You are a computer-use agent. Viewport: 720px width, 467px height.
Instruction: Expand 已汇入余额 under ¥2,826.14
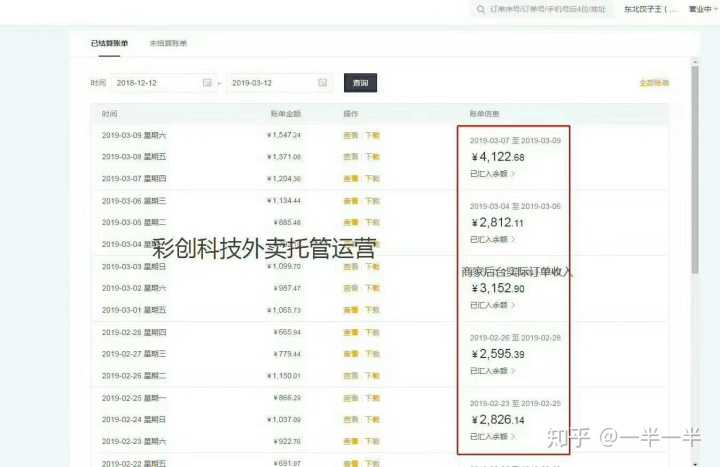(492, 436)
